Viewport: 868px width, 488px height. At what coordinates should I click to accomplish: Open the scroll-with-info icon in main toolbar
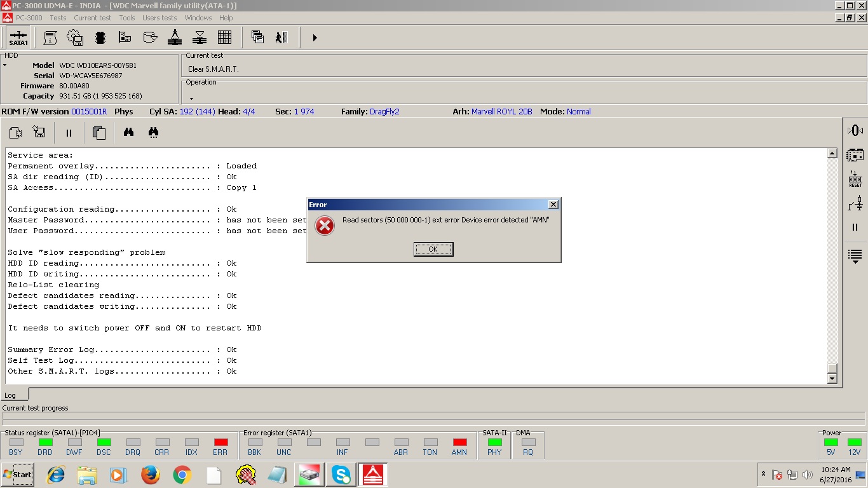(x=50, y=37)
